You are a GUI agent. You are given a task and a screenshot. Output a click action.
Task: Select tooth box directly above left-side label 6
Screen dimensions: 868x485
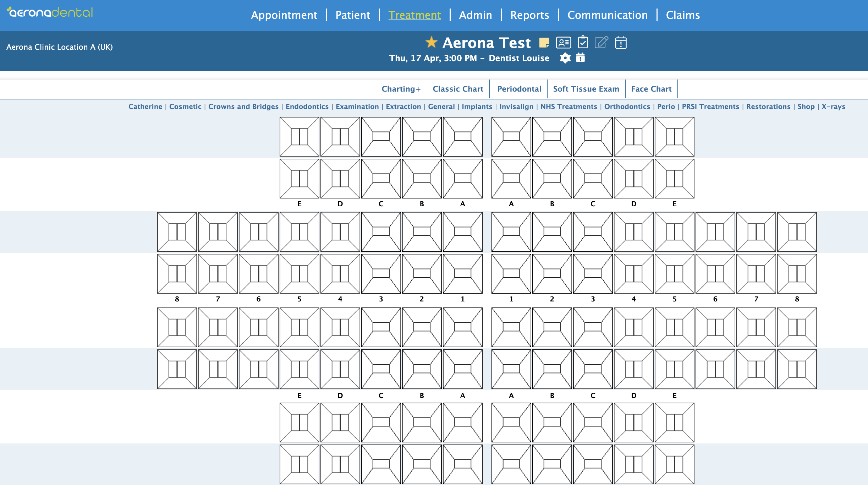(259, 274)
